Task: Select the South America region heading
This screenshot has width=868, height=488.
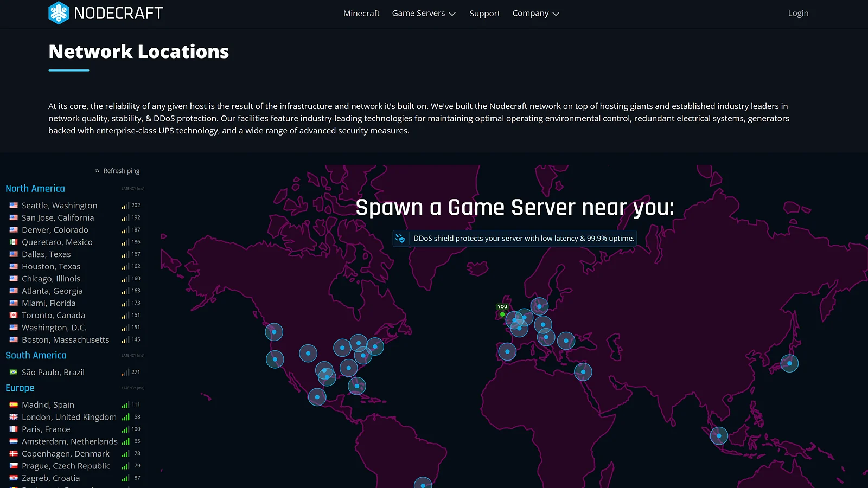Action: click(x=36, y=356)
